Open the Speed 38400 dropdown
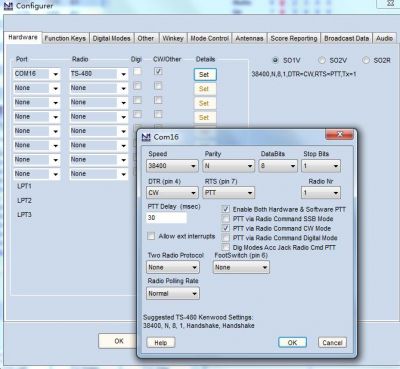Image resolution: width=400 pixels, height=369 pixels. (x=172, y=166)
